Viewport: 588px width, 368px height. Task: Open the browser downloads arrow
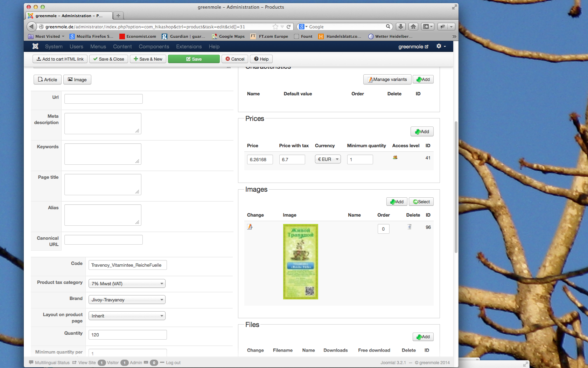tap(401, 27)
